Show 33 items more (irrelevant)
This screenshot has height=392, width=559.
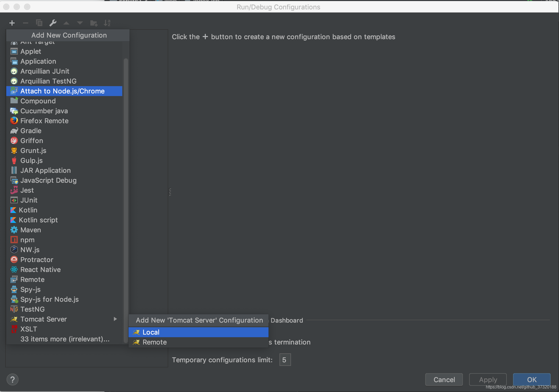tap(64, 339)
